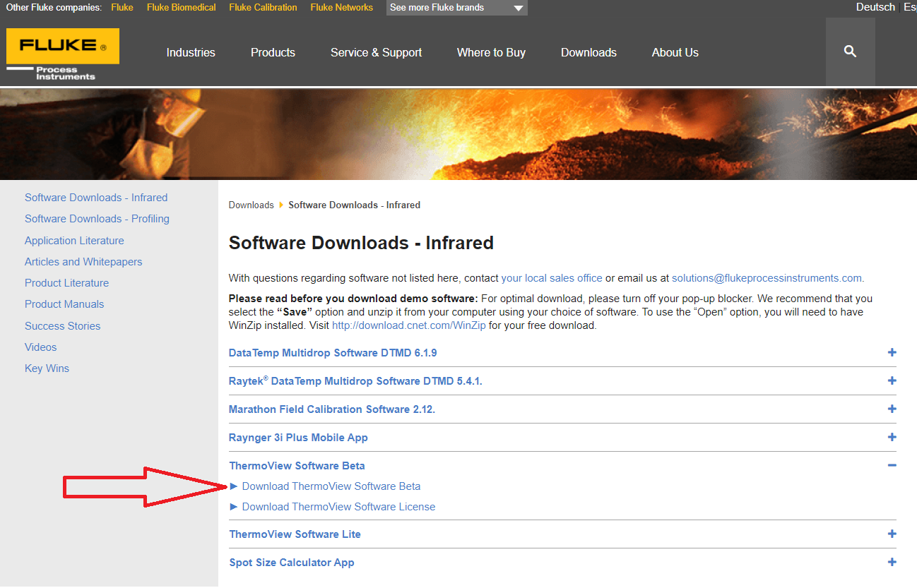The width and height of the screenshot is (917, 588).
Task: Visit the Fluke Biomedical link
Action: pyautogui.click(x=182, y=8)
